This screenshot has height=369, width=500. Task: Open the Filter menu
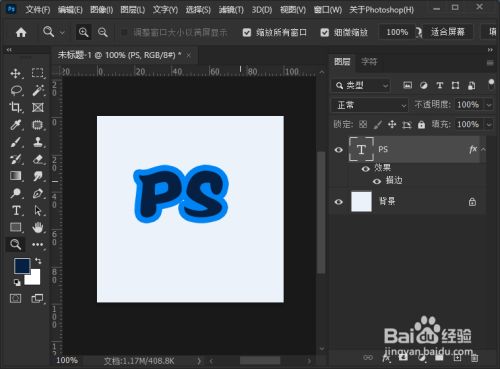pos(231,10)
